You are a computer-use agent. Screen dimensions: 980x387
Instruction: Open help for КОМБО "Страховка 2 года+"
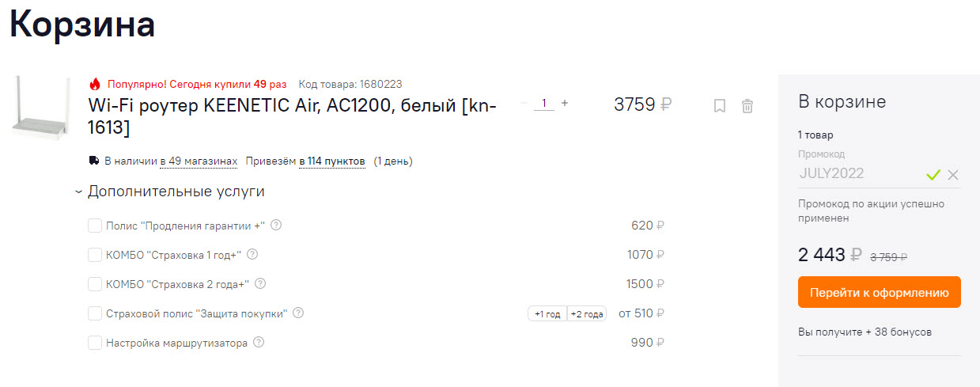(x=260, y=284)
